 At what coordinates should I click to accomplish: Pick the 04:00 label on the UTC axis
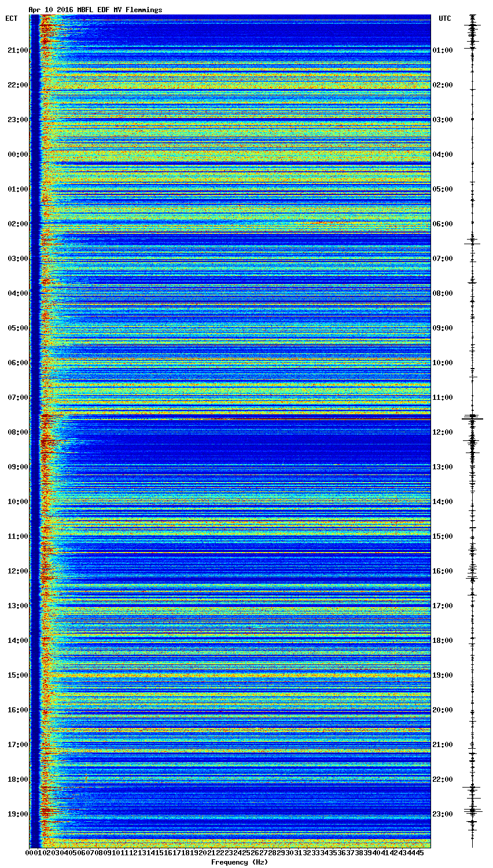[x=443, y=155]
